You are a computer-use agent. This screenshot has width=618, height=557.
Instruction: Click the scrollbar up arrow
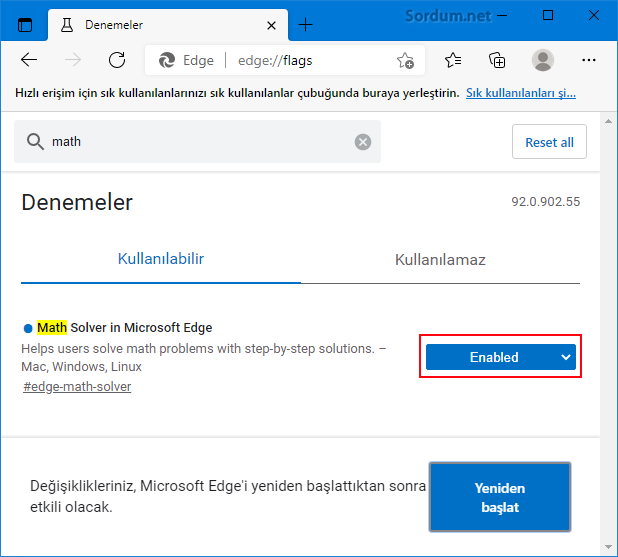tap(609, 121)
